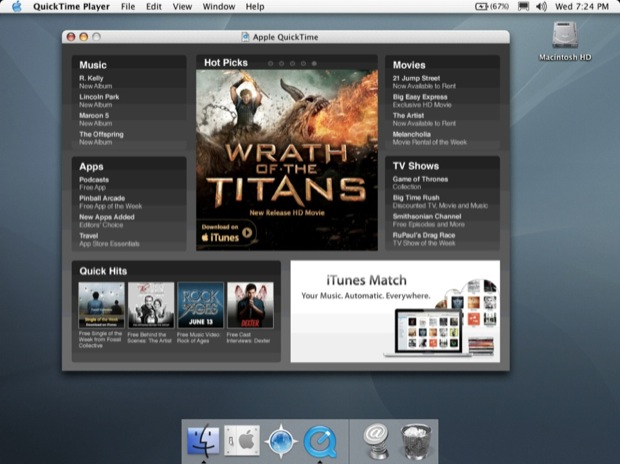The height and width of the screenshot is (464, 620).
Task: Click the Movies section heading
Action: pyautogui.click(x=409, y=65)
